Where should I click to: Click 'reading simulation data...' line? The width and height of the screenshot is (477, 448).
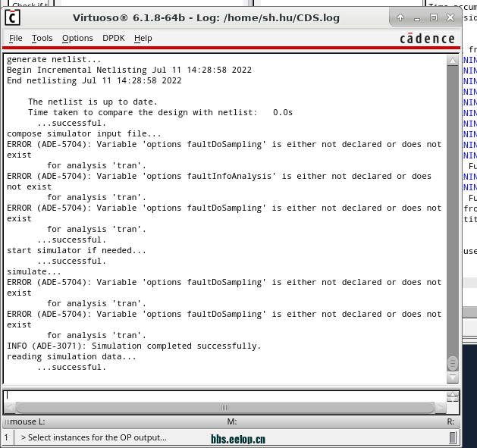coord(71,356)
